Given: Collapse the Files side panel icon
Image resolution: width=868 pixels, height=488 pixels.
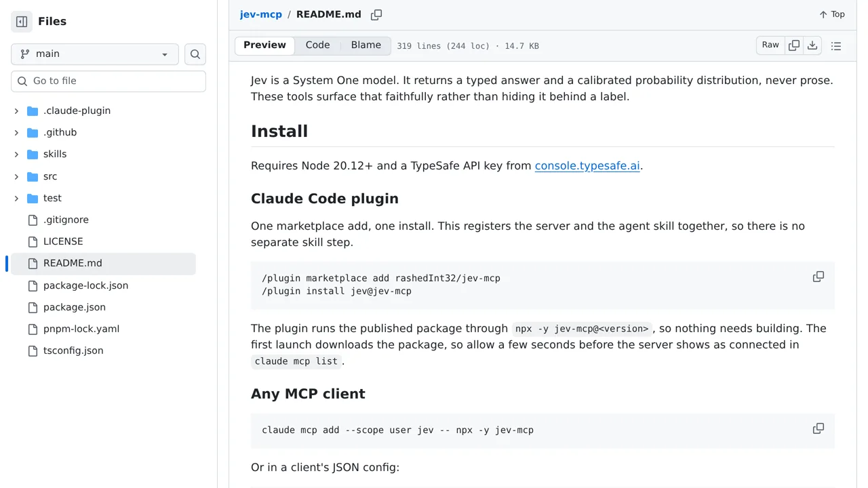Looking at the screenshot, I should pos(22,22).
